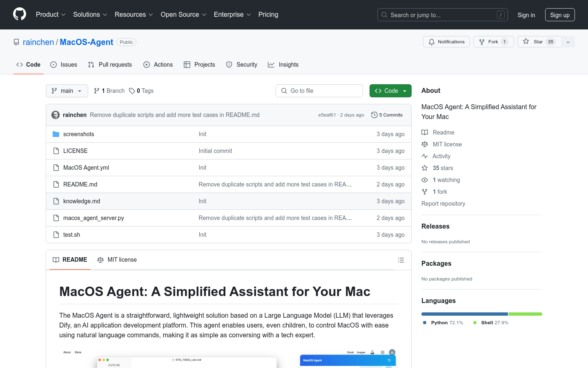Click the star icon next to 35 stars
Image resolution: width=588 pixels, height=368 pixels.
point(425,168)
